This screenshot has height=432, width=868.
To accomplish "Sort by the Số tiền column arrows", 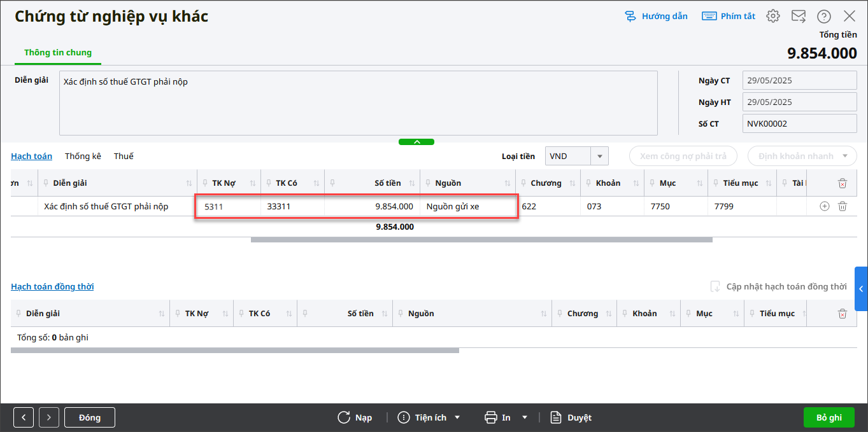I will point(412,183).
